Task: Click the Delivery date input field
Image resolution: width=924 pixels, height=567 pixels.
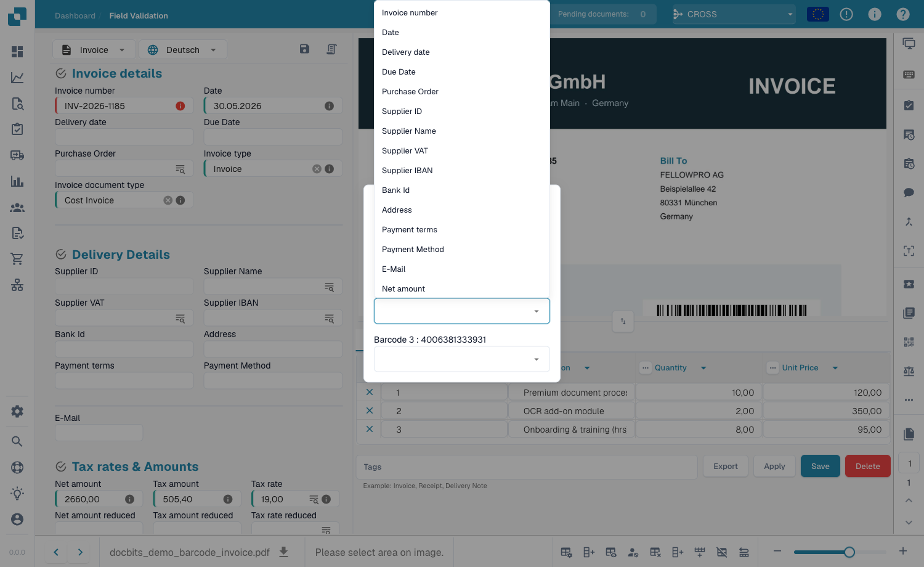Action: (x=124, y=137)
